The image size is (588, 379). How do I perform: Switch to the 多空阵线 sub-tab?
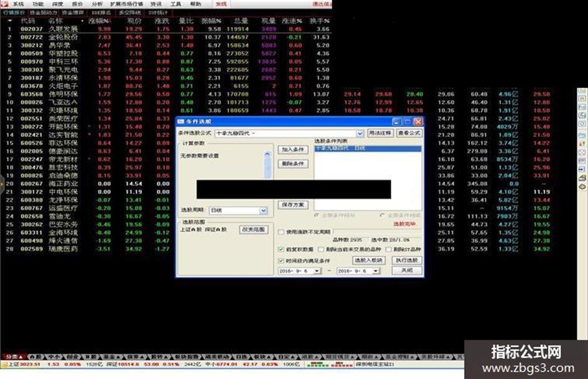[x=129, y=12]
